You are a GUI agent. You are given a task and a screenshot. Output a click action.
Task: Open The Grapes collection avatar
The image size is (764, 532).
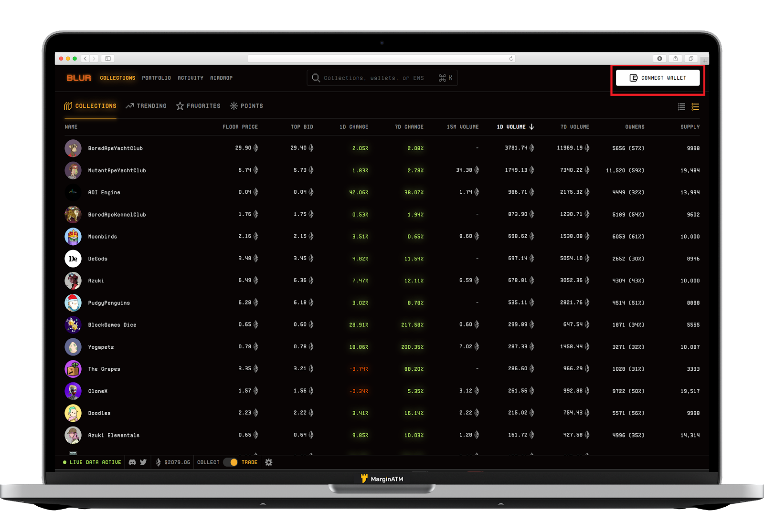73,369
